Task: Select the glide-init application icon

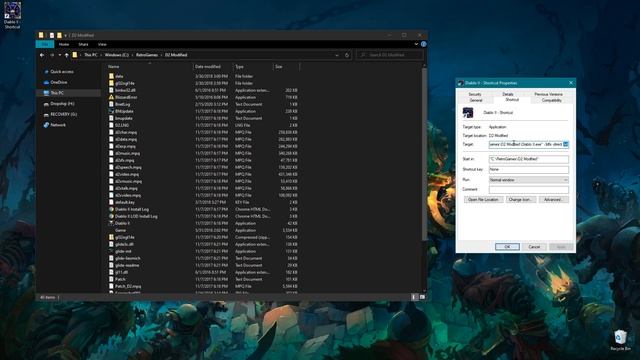Action: [x=111, y=251]
